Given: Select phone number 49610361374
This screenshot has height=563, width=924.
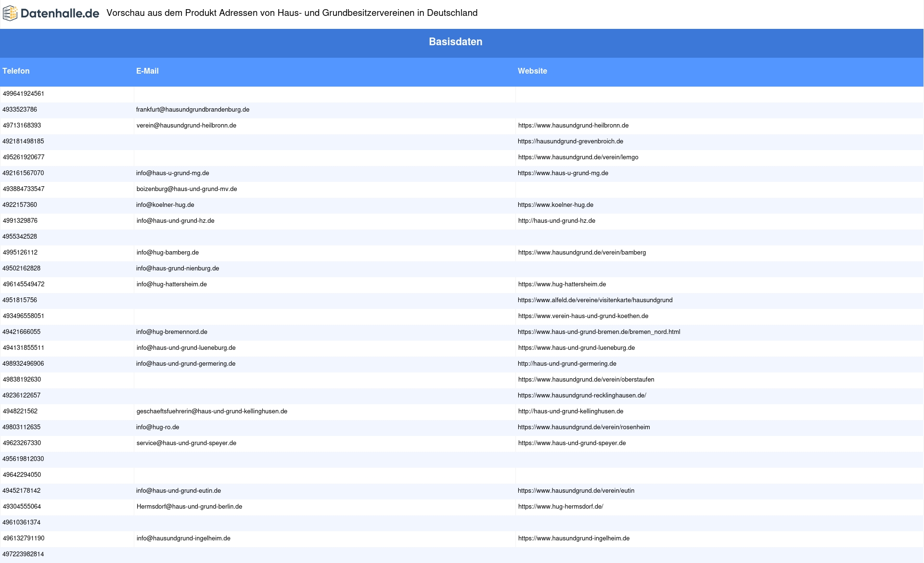Looking at the screenshot, I should point(22,523).
